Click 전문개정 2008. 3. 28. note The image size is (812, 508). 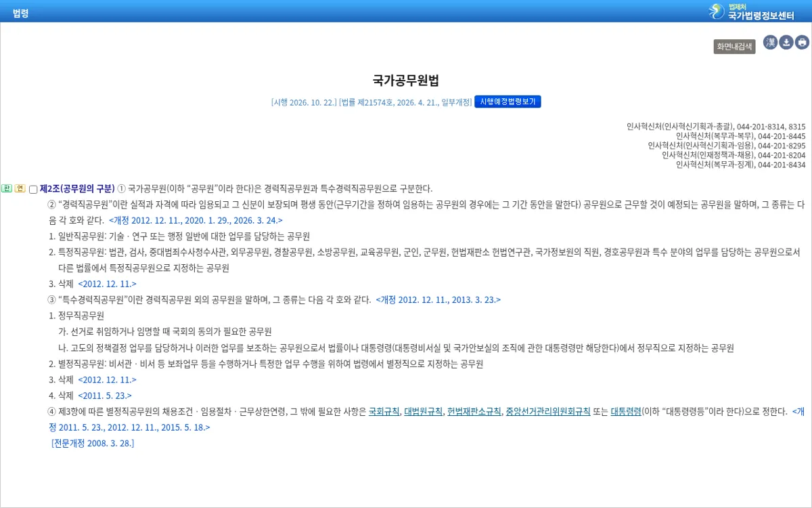93,443
